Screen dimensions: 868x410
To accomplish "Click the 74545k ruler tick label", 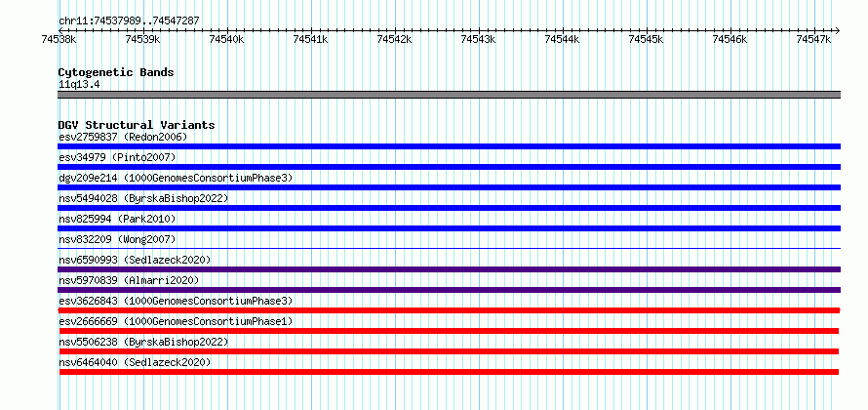I will click(x=647, y=39).
